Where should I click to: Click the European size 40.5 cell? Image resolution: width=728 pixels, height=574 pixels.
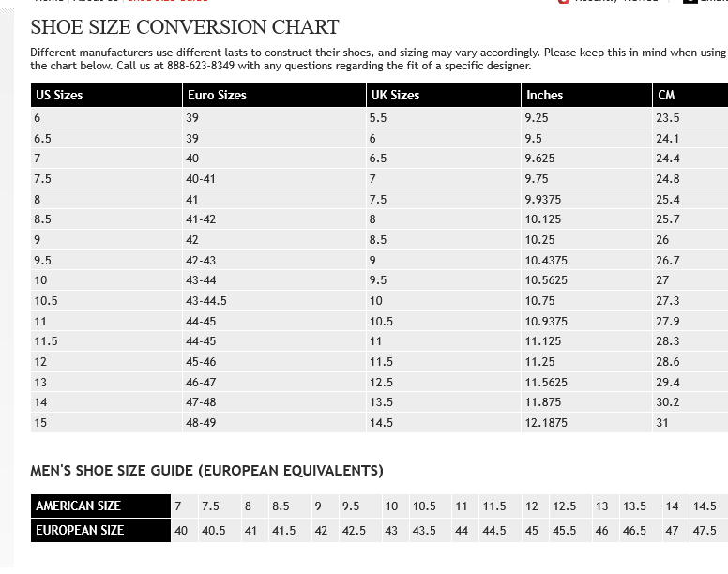tap(220, 530)
